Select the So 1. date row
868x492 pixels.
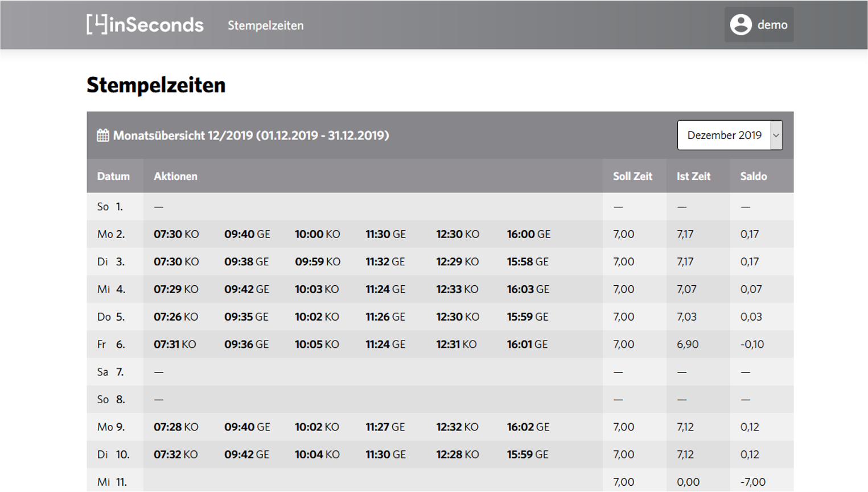(x=440, y=207)
